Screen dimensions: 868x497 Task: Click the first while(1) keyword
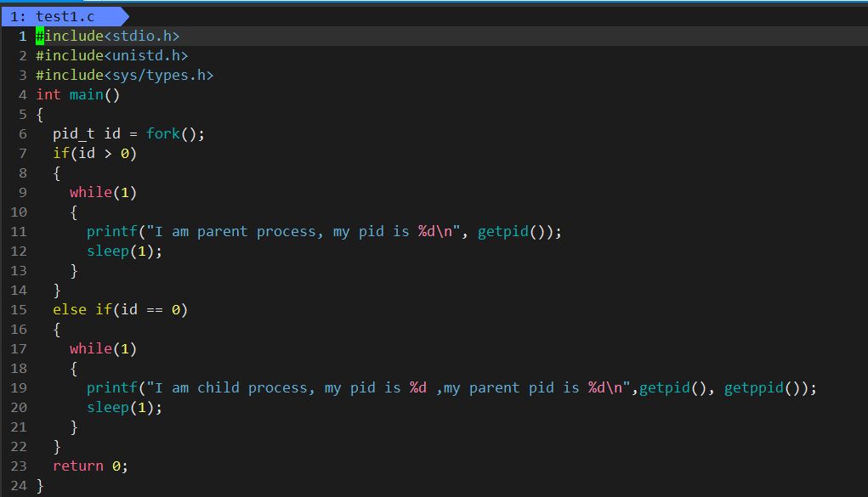[x=90, y=193]
